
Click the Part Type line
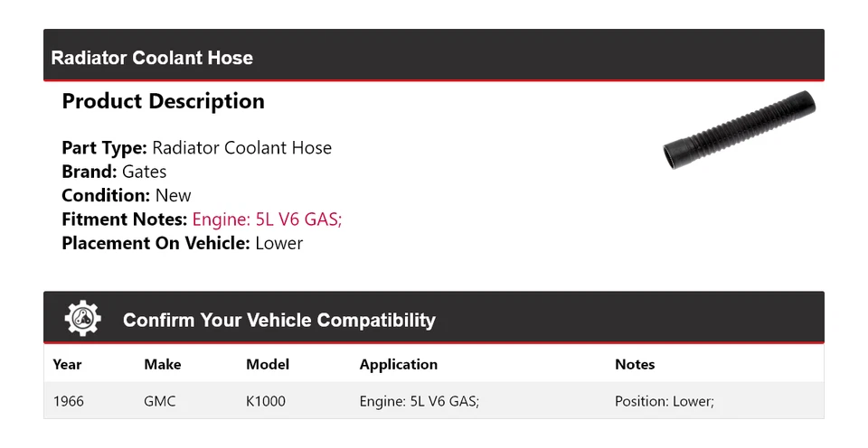click(x=196, y=148)
